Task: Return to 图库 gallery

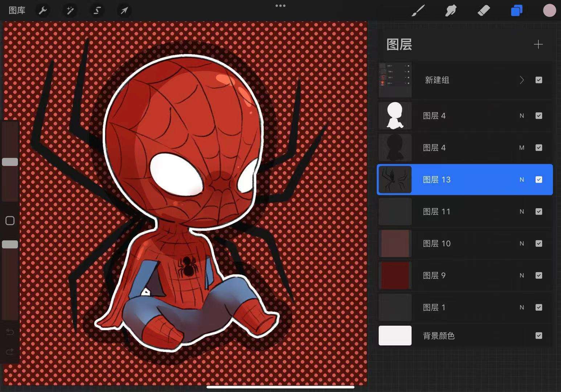Action: click(17, 11)
